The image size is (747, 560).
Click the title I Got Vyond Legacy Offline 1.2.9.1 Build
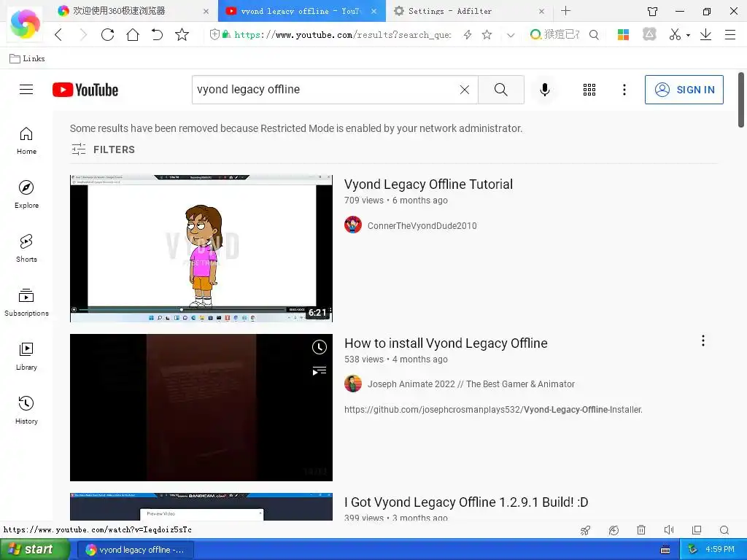tap(466, 502)
